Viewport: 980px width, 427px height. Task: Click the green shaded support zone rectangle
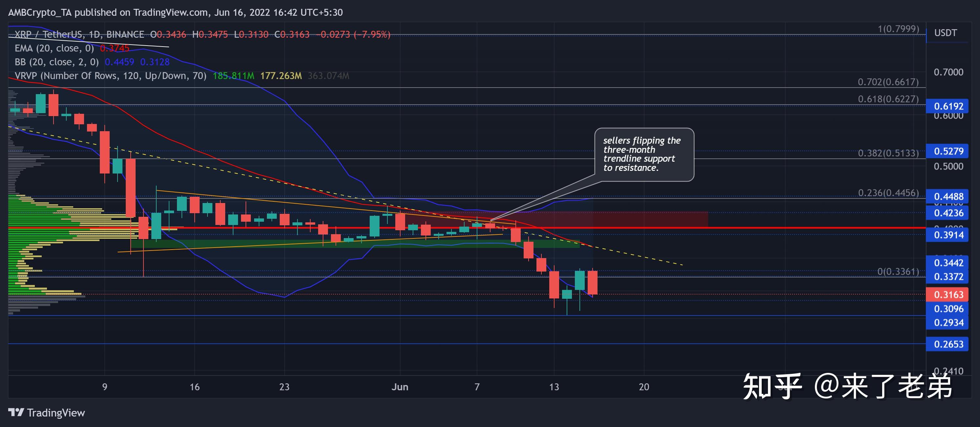click(355, 244)
